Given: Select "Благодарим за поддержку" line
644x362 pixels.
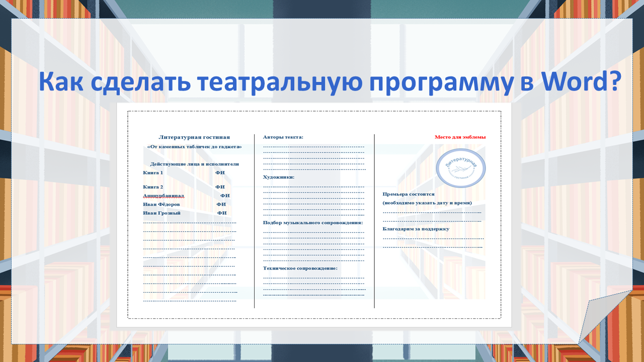Looking at the screenshot, I should click(x=416, y=229).
